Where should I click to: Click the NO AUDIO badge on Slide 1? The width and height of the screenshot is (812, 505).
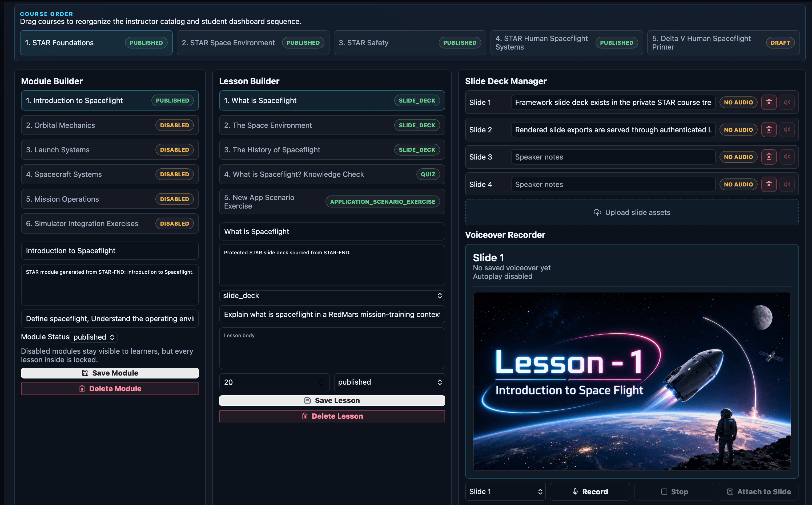pos(738,102)
